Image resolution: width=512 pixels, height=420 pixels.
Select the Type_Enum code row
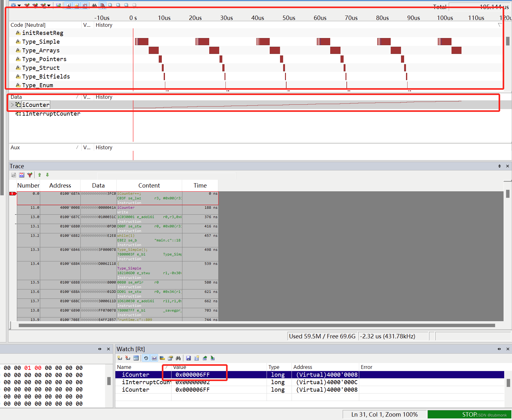(37, 85)
